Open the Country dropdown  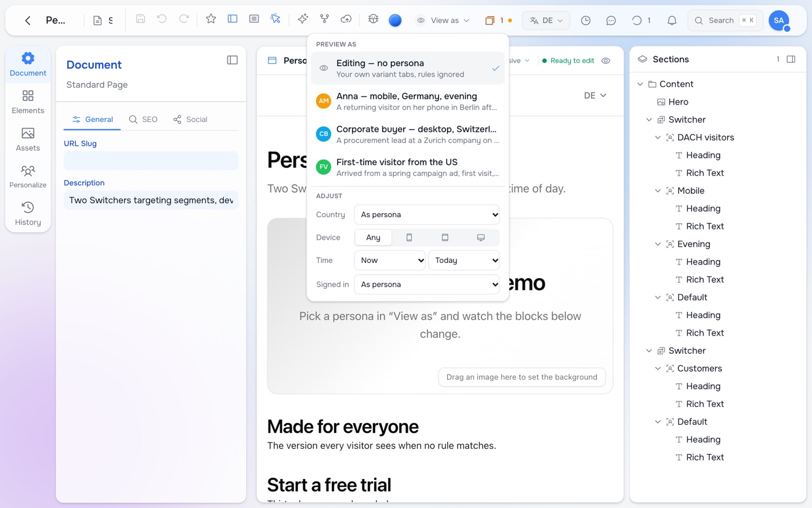click(427, 215)
